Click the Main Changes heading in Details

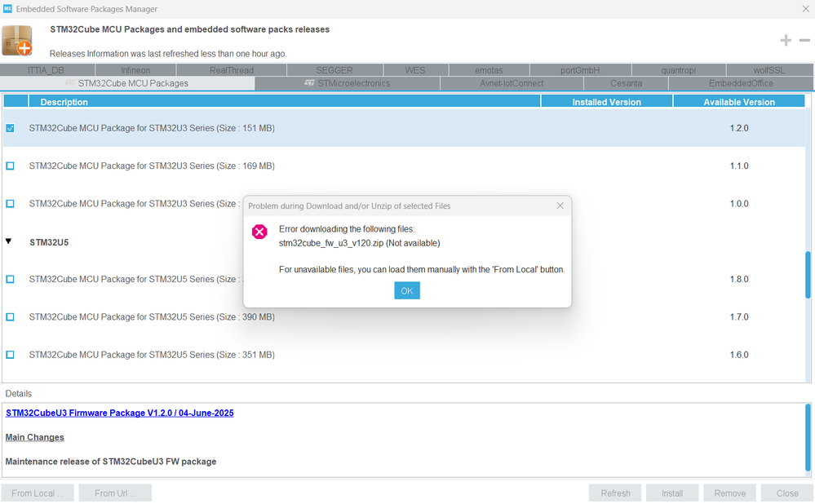coord(35,437)
